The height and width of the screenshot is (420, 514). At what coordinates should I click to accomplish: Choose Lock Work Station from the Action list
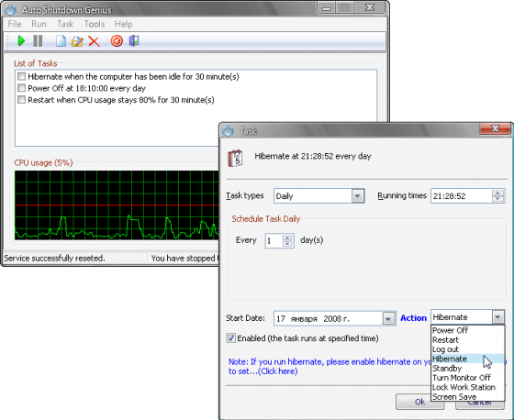click(467, 387)
